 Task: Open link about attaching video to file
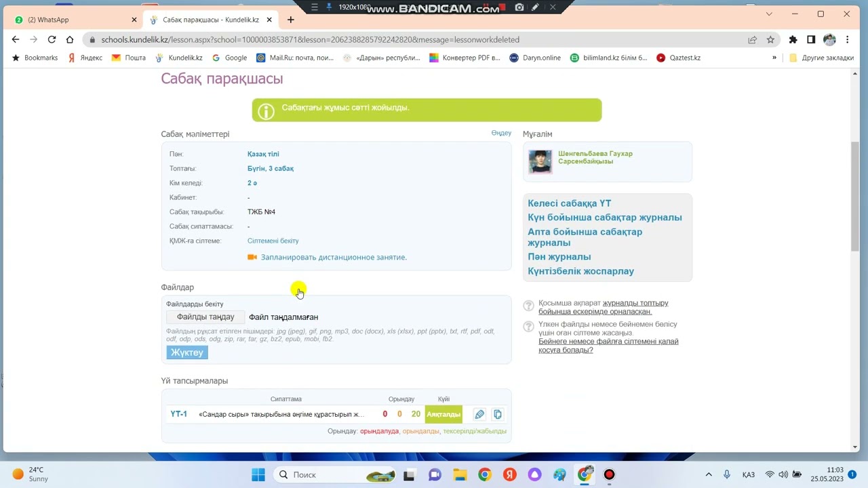click(x=608, y=346)
